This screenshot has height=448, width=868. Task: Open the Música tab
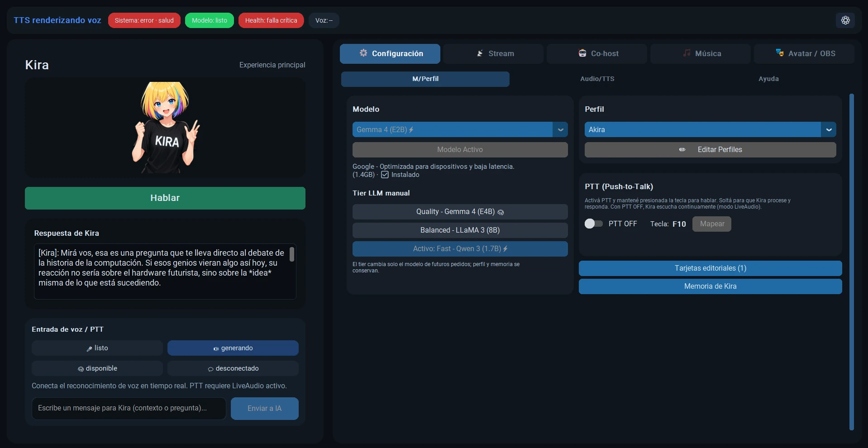click(x=701, y=53)
